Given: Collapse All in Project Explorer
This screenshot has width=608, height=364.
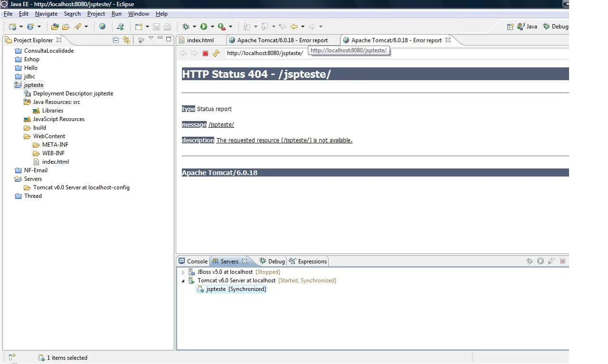Looking at the screenshot, I should 116,40.
